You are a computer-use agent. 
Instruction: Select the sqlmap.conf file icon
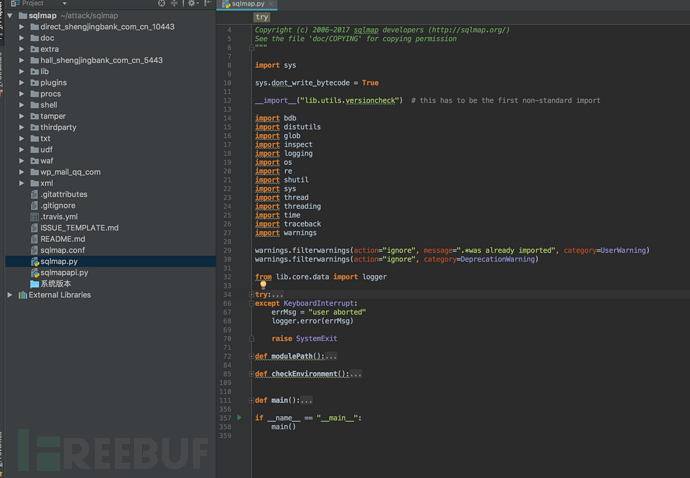(34, 250)
